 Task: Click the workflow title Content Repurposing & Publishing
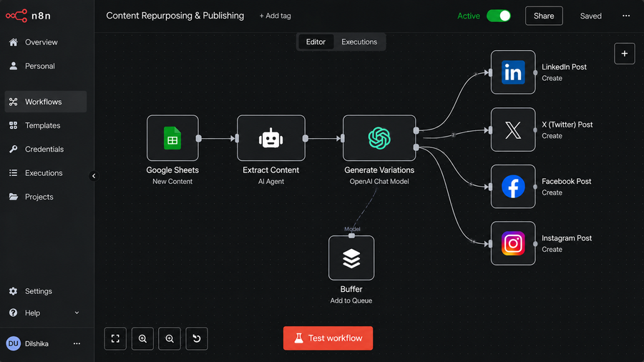175,16
